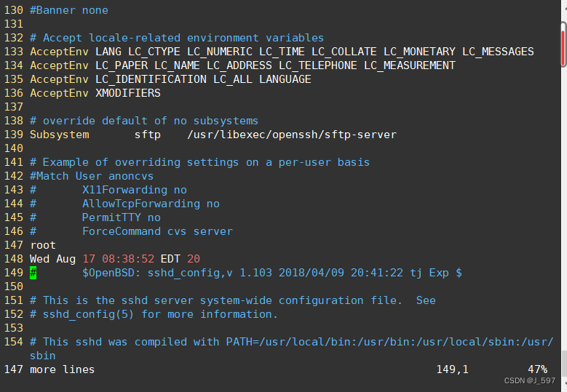Click the 'This sshd was compiled with PATH' line
The width and height of the screenshot is (567, 392).
click(291, 342)
